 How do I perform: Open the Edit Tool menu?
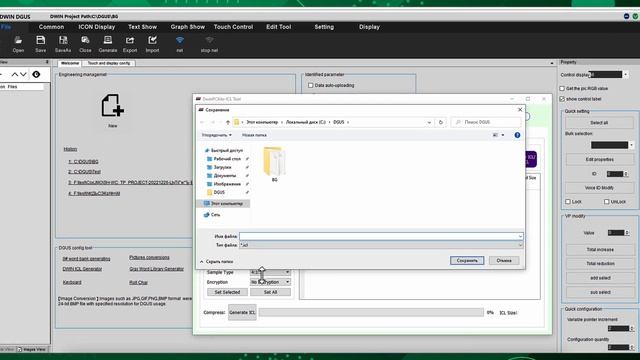click(279, 27)
